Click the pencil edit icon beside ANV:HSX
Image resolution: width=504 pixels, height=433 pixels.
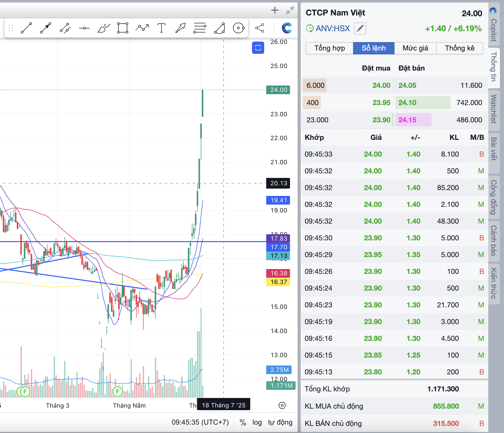(x=360, y=28)
